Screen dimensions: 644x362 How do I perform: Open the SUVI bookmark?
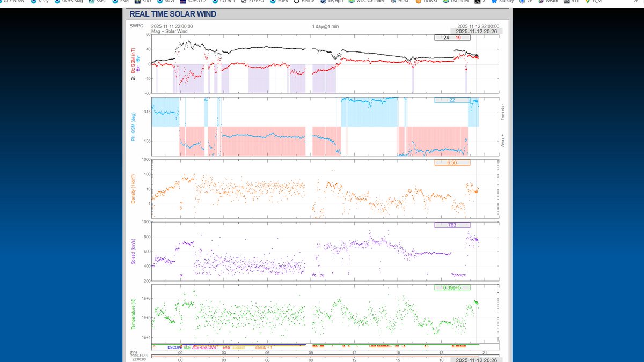166,2
